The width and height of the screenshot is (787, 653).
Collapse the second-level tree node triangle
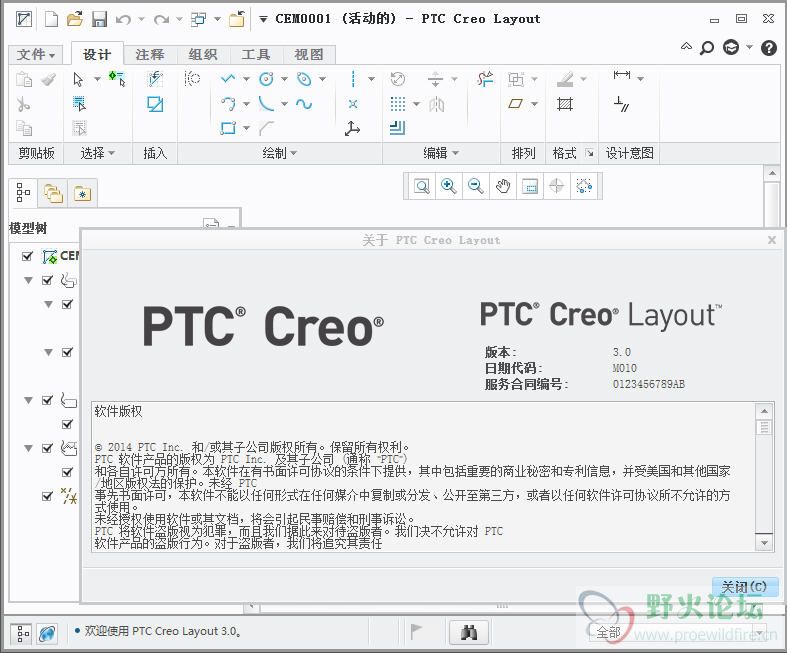[x=49, y=304]
